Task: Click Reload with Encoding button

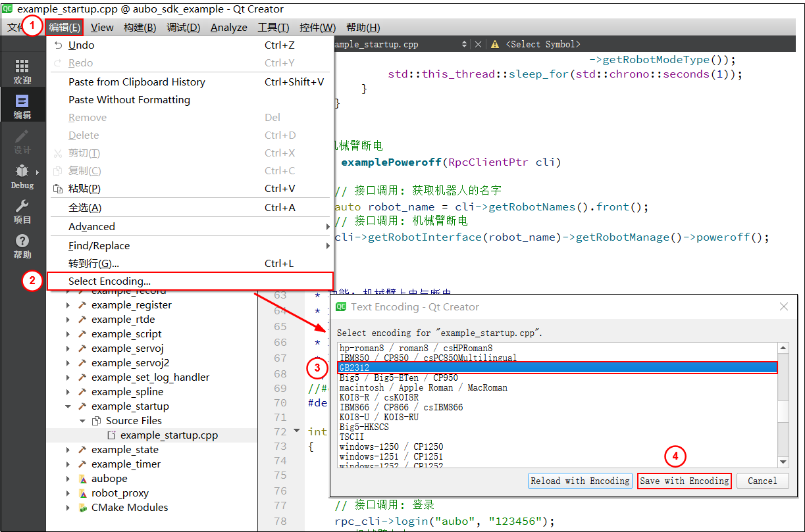Action: 580,481
